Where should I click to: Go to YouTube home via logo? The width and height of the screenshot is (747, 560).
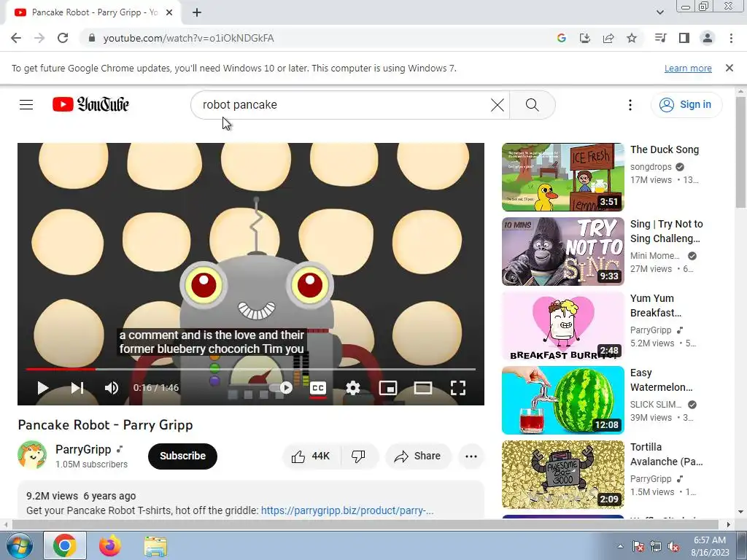(90, 104)
